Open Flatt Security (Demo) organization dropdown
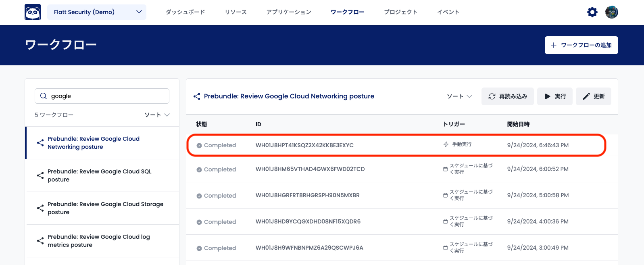 pos(97,12)
